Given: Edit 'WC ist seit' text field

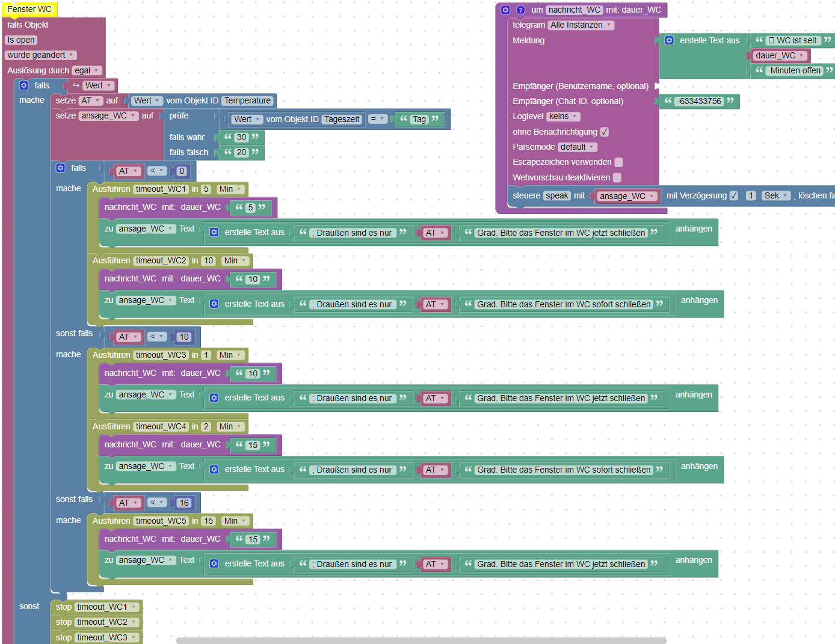Looking at the screenshot, I should (x=794, y=40).
